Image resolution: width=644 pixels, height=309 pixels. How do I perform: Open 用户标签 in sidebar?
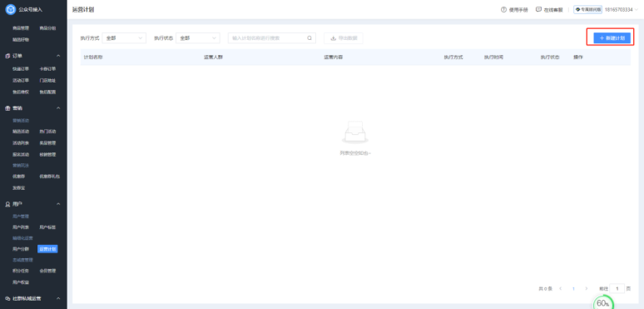pos(47,227)
